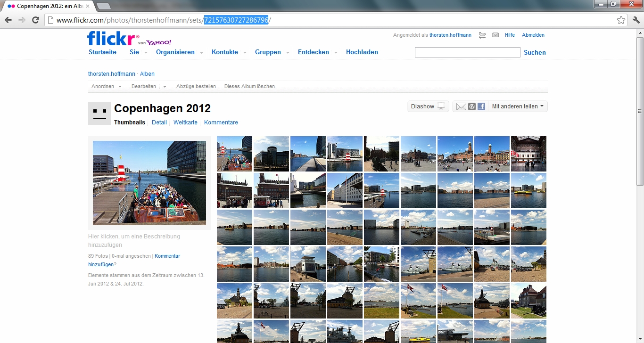
Task: Open the 'Mit anderen teilen' dropdown
Action: coord(517,106)
